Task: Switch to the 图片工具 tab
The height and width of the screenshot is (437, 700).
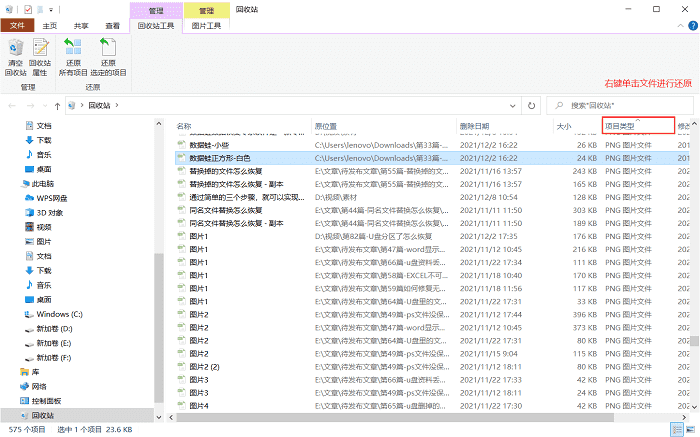Action: [x=206, y=26]
